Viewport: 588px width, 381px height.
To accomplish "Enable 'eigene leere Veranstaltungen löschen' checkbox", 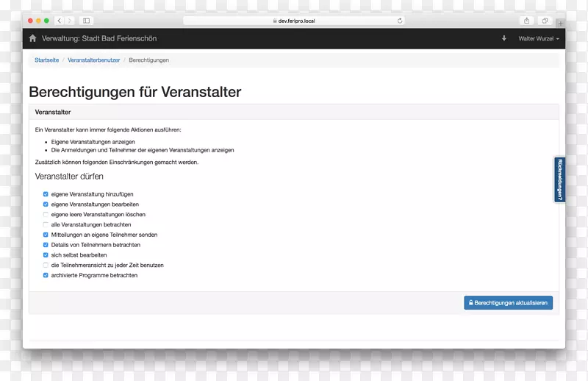I will (46, 215).
